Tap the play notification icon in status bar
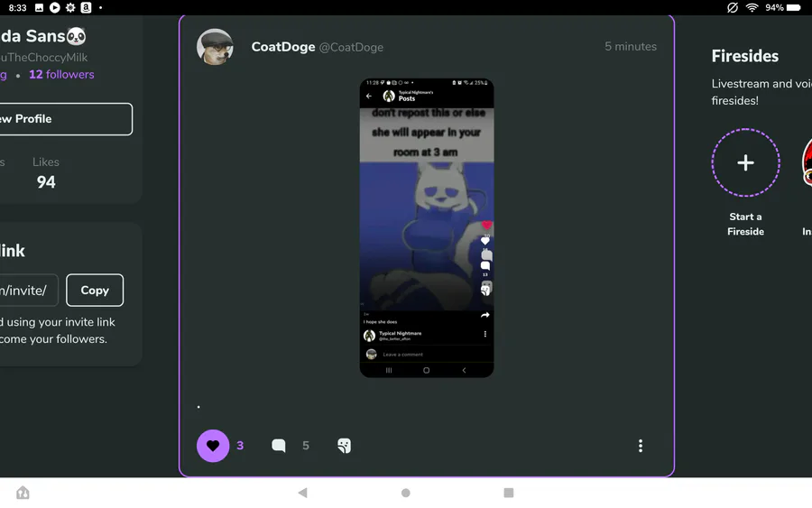Viewport: 812px width, 508px height. tap(54, 8)
